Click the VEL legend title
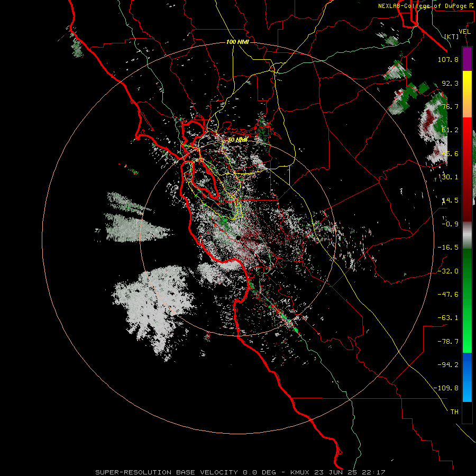Screen dimensions: 476x476 [x=464, y=32]
